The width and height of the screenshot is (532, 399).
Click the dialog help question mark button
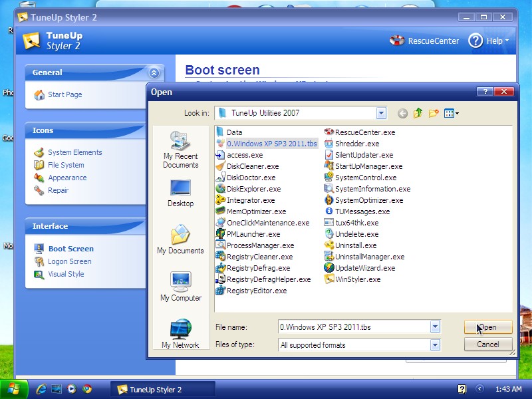[x=485, y=92]
